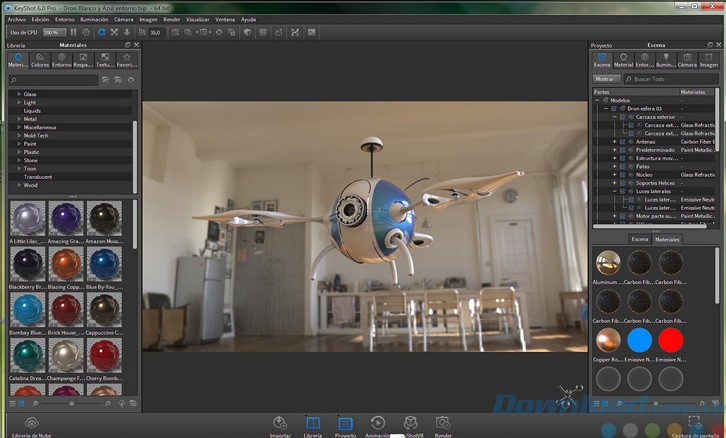The height and width of the screenshot is (438, 726).
Task: Open the Iluminación menu
Action: click(94, 19)
